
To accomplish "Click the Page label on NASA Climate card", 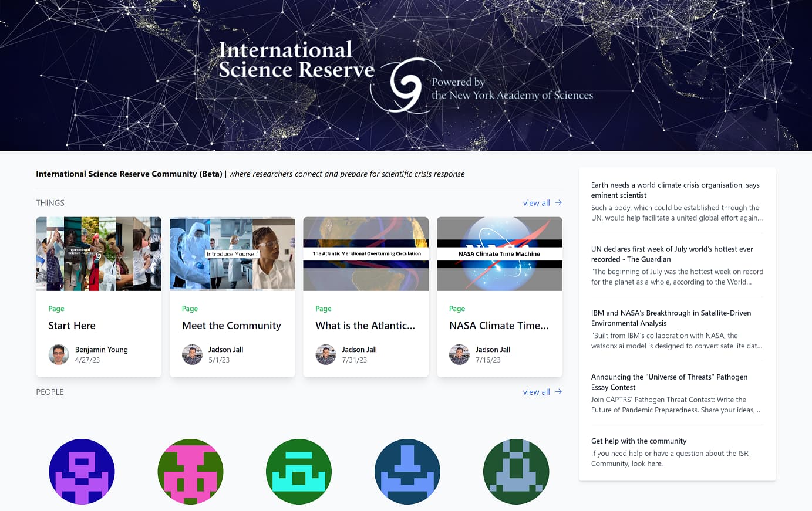I will [x=457, y=309].
